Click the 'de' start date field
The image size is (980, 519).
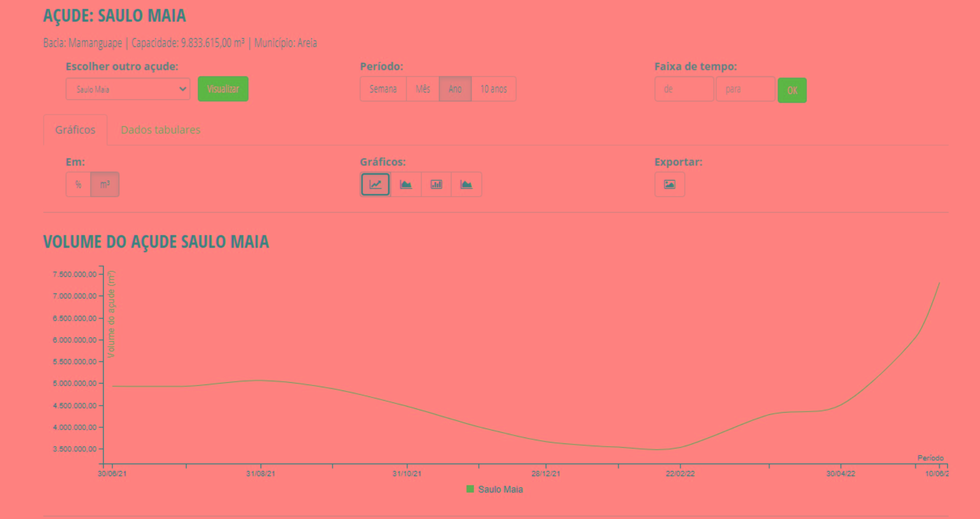tap(684, 89)
